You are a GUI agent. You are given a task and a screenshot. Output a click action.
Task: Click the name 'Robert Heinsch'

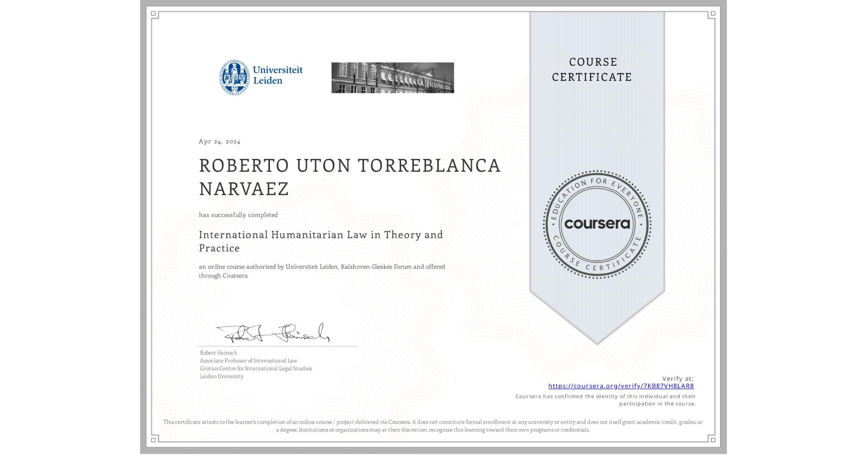218,353
